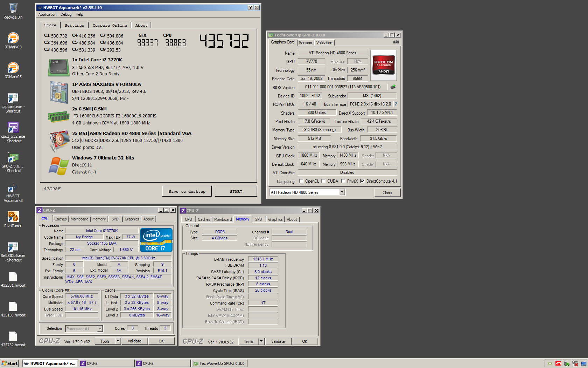Click the graphics card image in Aquamark
Screen dimensions: 588x368
[59, 141]
